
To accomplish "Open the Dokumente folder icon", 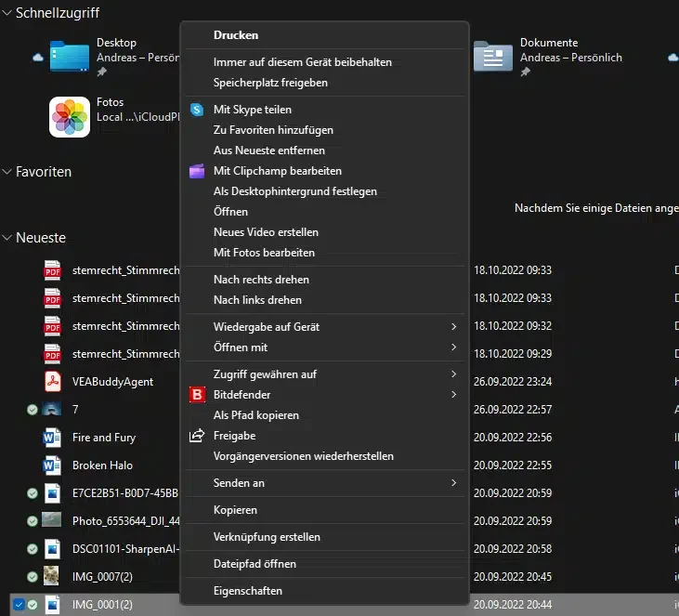I will tap(492, 57).
